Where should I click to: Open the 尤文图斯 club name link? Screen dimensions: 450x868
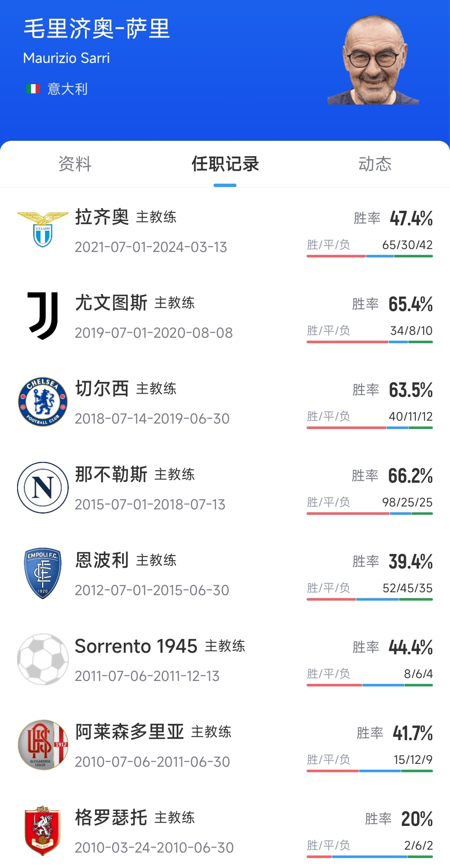tap(111, 303)
